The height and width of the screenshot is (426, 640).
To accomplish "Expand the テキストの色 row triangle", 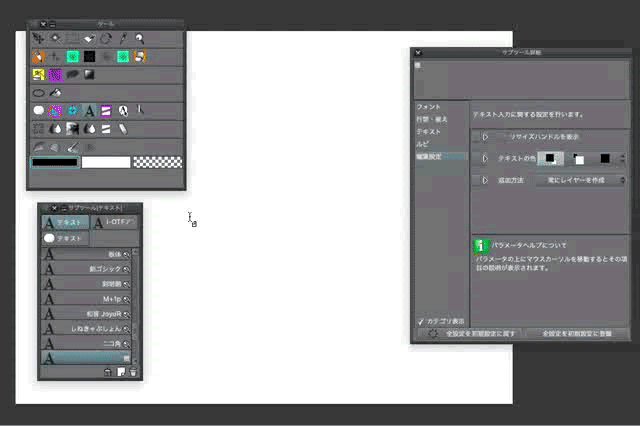I will (x=485, y=158).
